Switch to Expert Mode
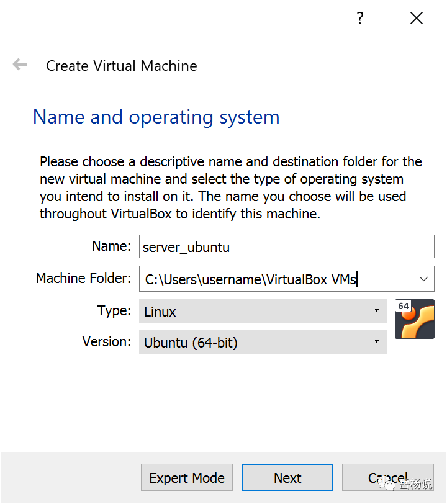Screen dimensions: 447x504 pyautogui.click(x=186, y=477)
